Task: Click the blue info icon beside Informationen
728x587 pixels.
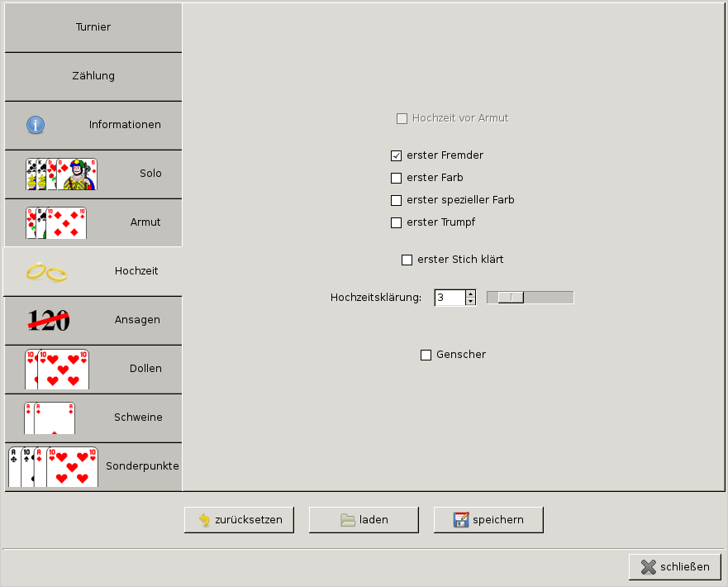Action: click(36, 125)
